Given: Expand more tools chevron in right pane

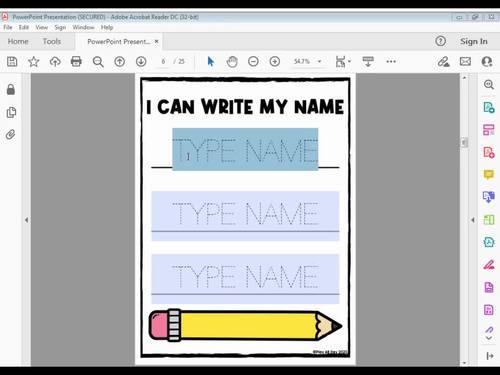Looking at the screenshot, I should coord(489,338).
